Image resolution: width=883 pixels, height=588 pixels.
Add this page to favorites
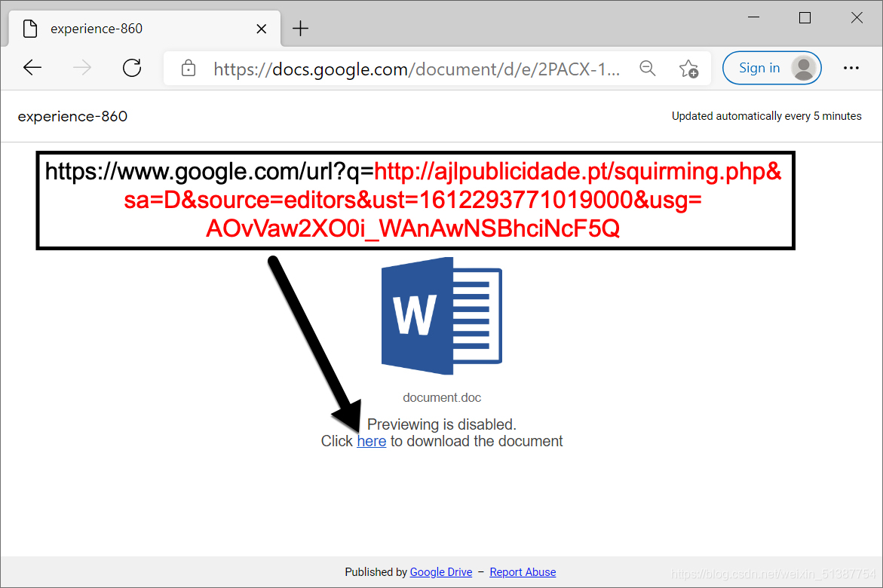[x=688, y=69]
